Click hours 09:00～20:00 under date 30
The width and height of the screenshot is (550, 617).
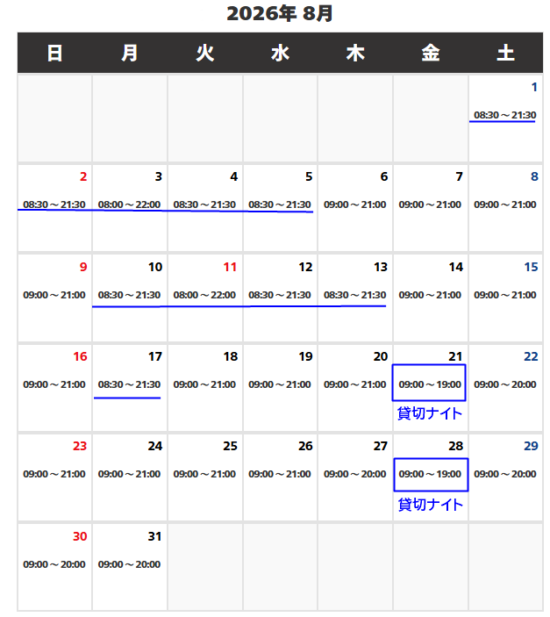coord(54,564)
